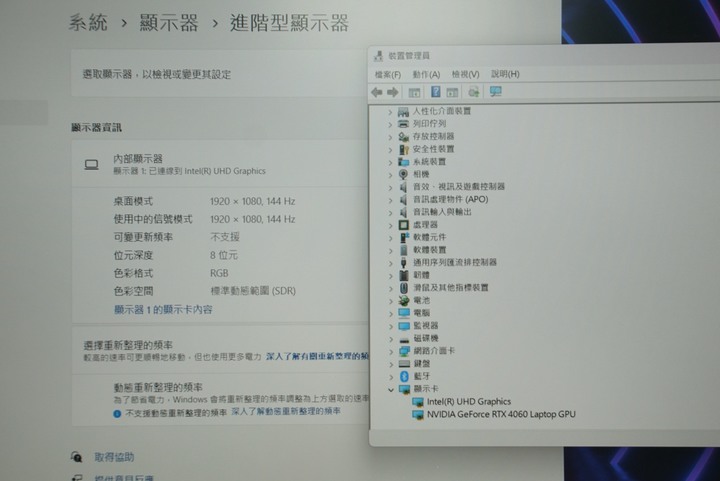Select NVIDIA GeForce RTX 4060 Laptop GPU entry
Screen dimensions: 720x481
coord(501,414)
